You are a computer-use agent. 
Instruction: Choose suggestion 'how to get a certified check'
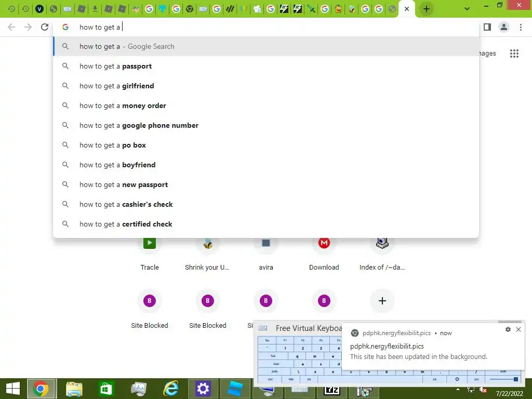[266, 224]
